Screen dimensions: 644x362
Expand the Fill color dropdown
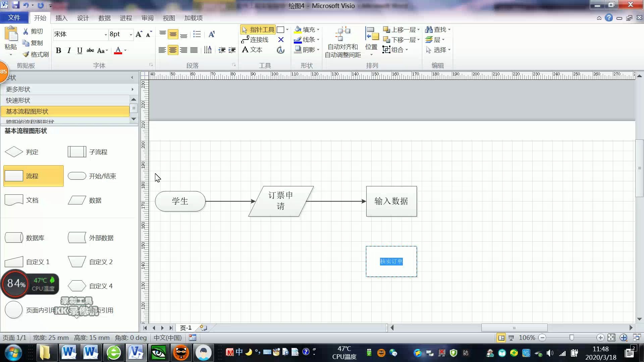point(318,29)
